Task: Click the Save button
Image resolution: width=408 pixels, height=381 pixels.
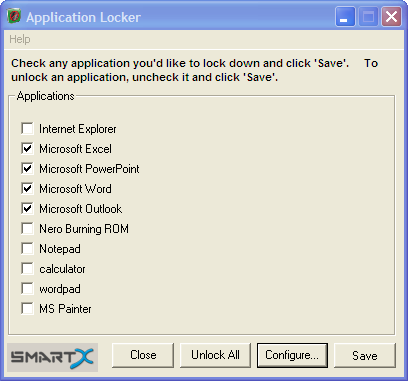Action: (365, 355)
